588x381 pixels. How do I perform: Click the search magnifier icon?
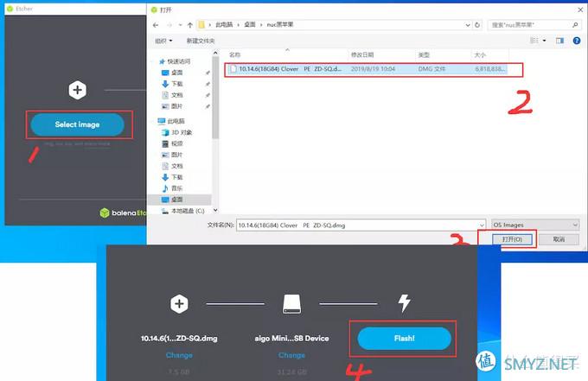tap(575, 25)
